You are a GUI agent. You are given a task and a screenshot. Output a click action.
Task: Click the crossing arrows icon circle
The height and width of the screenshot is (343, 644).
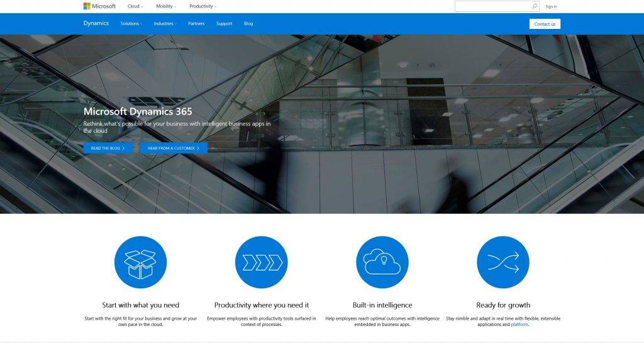[x=503, y=262]
